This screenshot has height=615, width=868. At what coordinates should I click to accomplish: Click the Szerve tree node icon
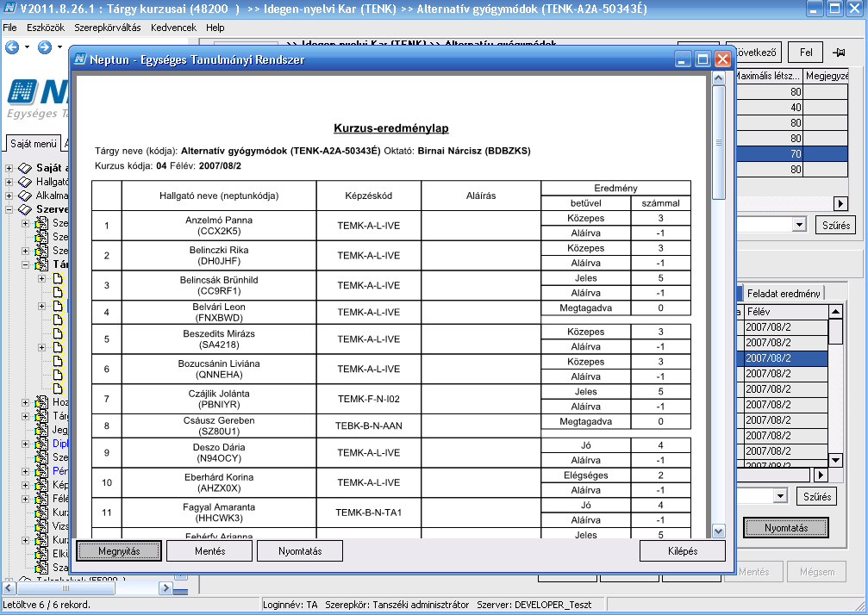click(25, 209)
